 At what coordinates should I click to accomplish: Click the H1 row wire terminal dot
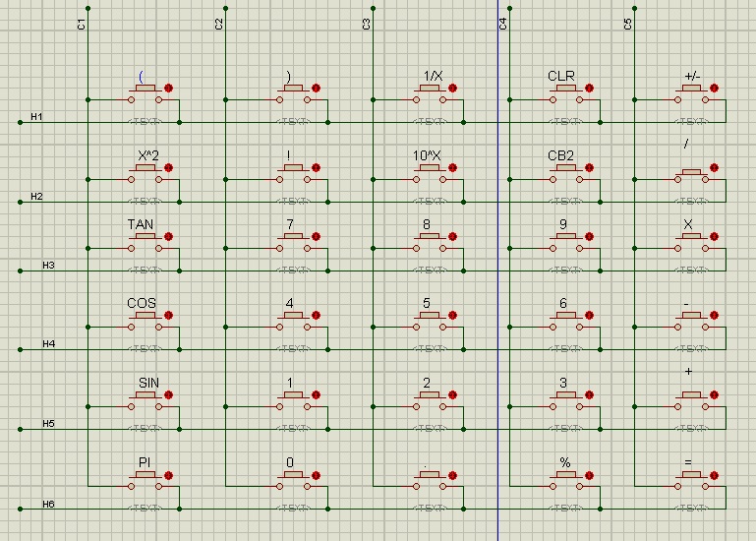click(21, 123)
